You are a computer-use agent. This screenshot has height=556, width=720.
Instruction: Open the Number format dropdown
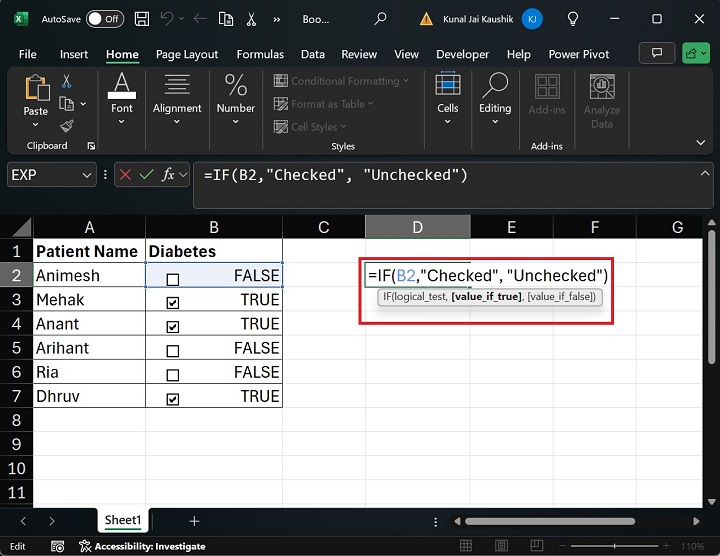pos(236,123)
